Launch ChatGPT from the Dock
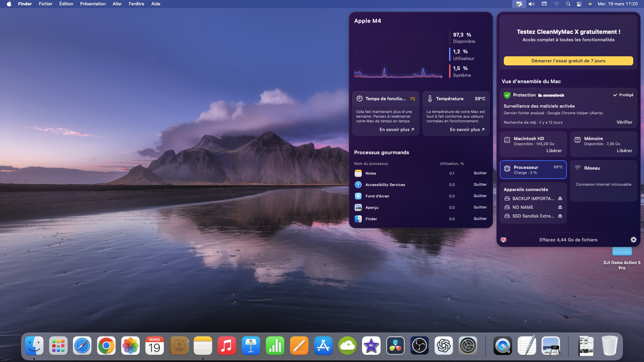 [x=444, y=346]
